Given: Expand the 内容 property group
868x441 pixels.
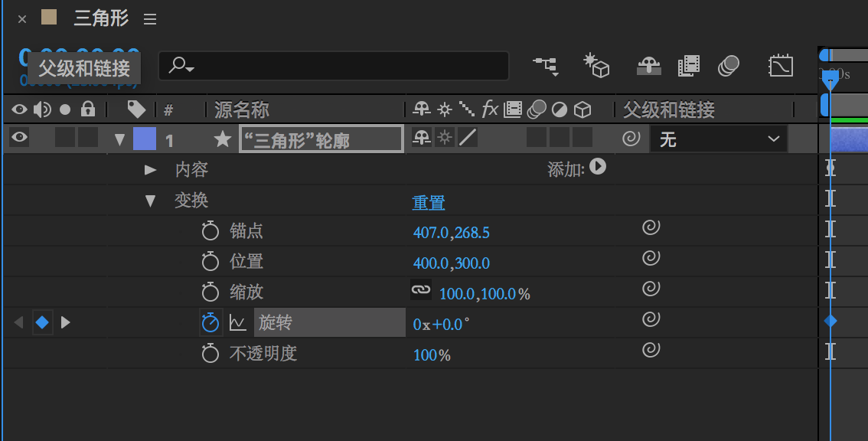Looking at the screenshot, I should click(x=151, y=169).
